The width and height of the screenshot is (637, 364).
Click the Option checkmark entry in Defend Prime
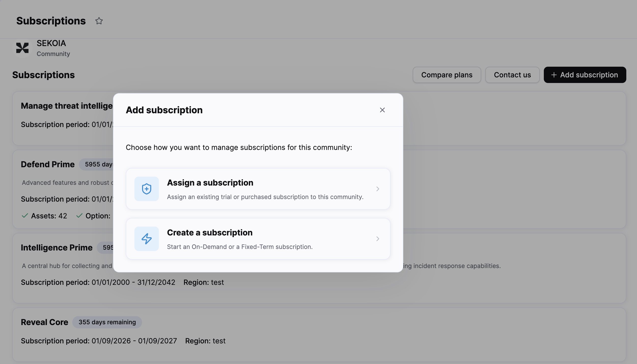(93, 216)
